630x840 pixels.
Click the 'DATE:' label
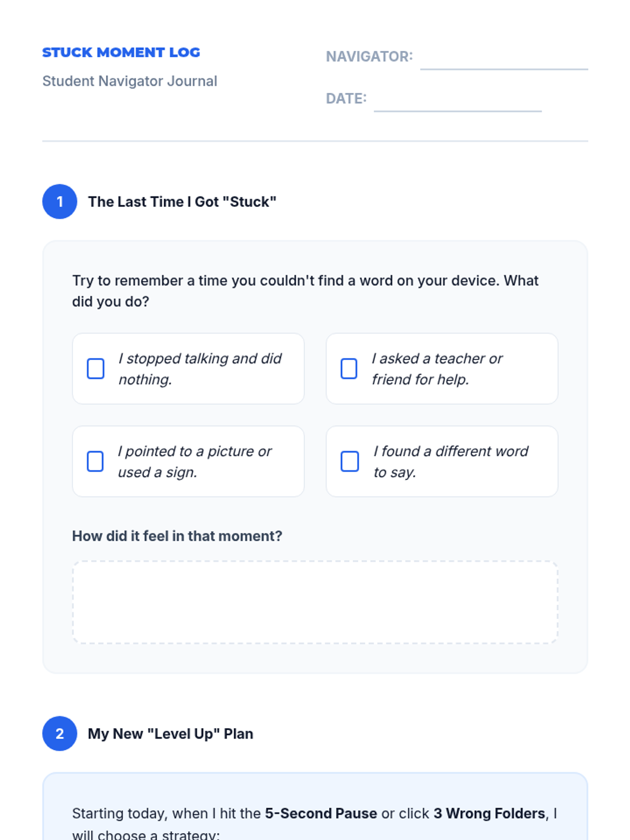(346, 99)
